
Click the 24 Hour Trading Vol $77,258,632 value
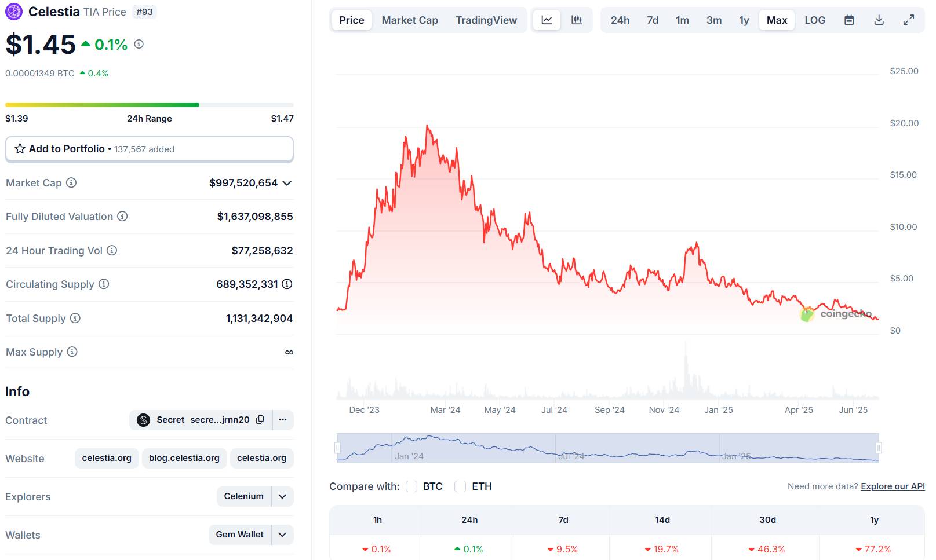pyautogui.click(x=262, y=251)
